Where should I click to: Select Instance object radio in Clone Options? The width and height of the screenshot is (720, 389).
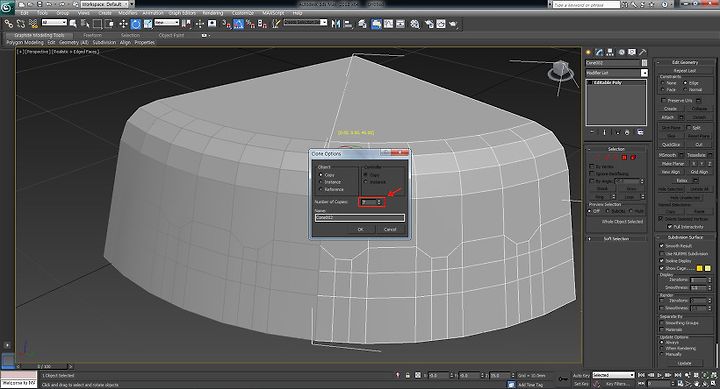(x=321, y=182)
